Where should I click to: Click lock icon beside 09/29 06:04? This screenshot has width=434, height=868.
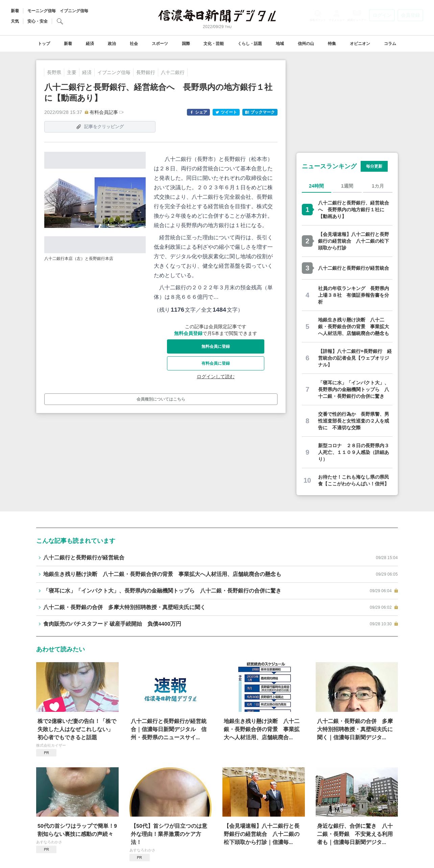(396, 591)
